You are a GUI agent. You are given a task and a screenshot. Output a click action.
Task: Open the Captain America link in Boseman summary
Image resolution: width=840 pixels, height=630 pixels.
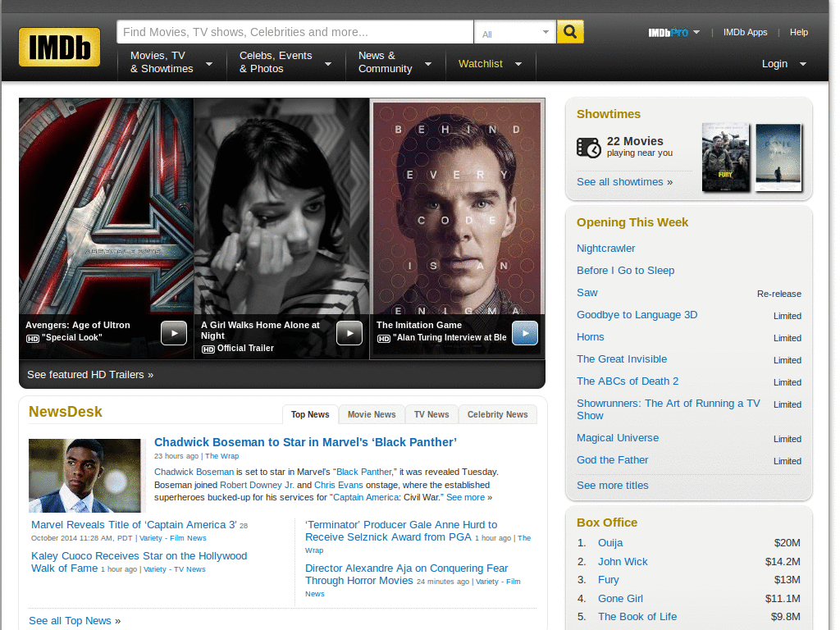pos(366,497)
